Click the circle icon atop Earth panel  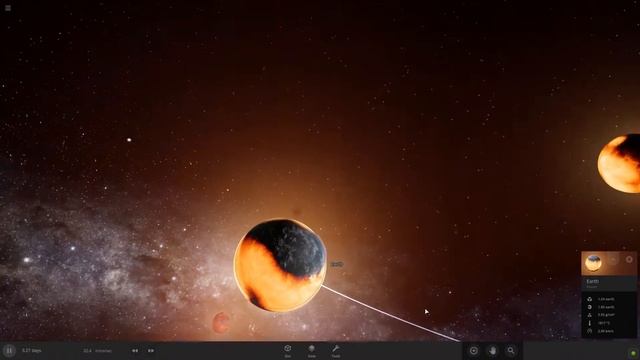point(629,259)
